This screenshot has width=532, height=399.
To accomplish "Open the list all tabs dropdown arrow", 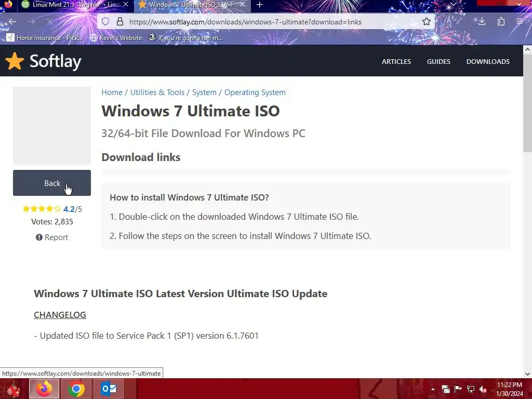I will [x=453, y=4].
